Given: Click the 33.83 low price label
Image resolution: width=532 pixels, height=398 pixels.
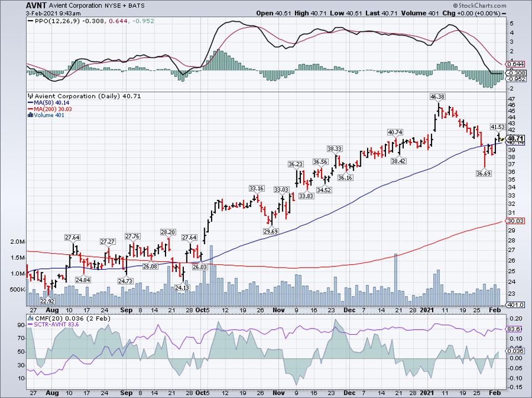Looking at the screenshot, I should pos(306,196).
